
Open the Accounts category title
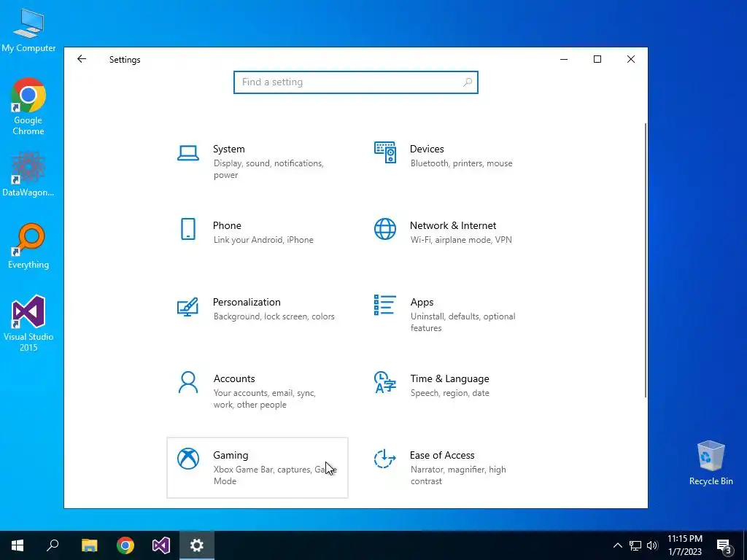(234, 378)
